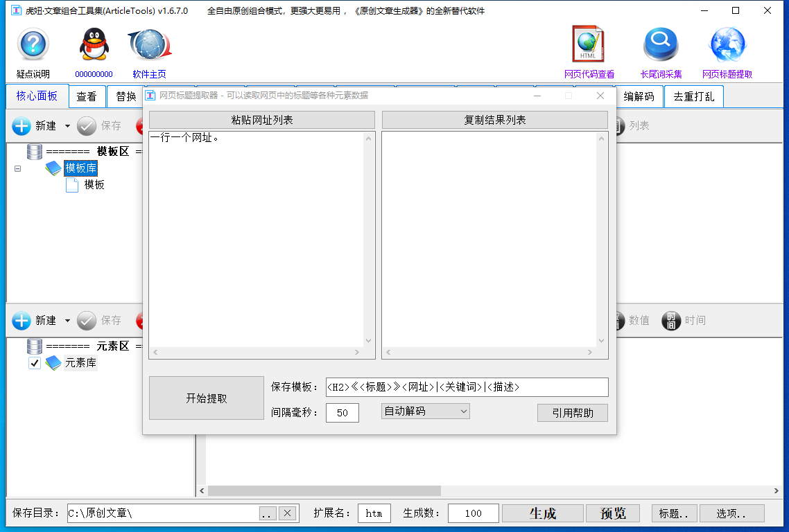
Task: Click the 列表 toolbar item
Action: click(x=639, y=125)
